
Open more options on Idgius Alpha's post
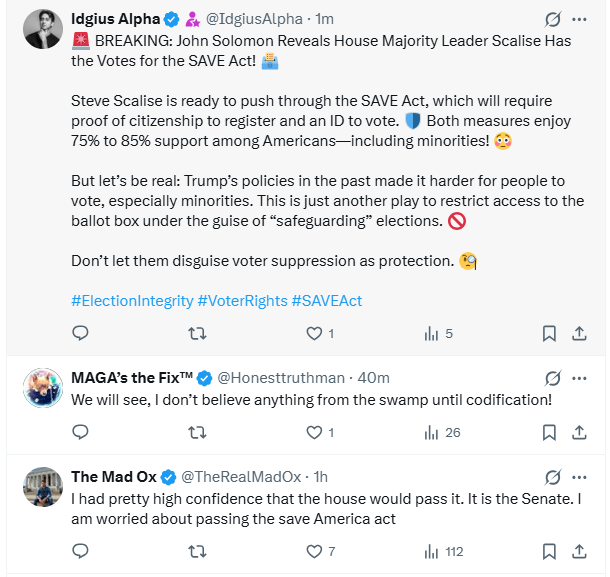click(x=579, y=19)
